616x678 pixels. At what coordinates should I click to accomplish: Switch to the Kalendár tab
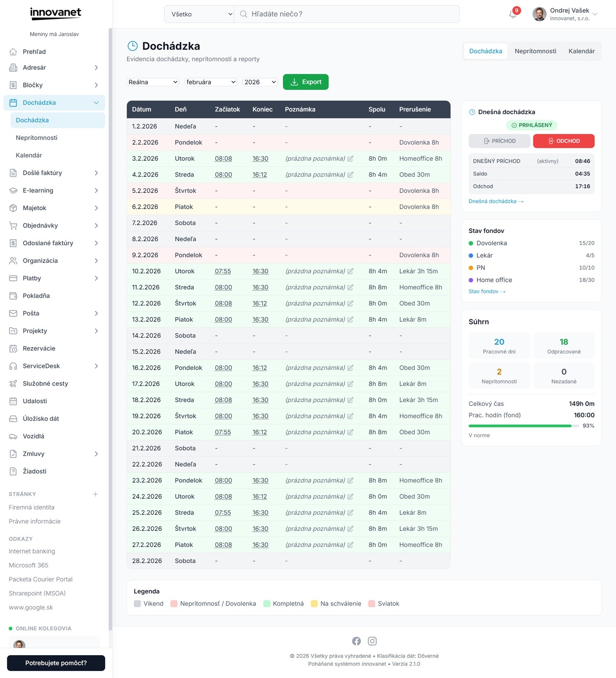coord(582,51)
